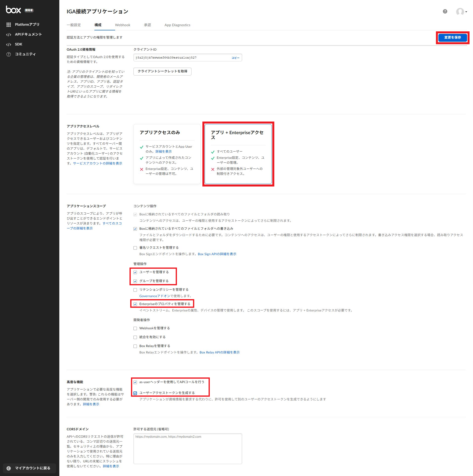Select the アプリアクセスのみ access level card

(x=167, y=154)
